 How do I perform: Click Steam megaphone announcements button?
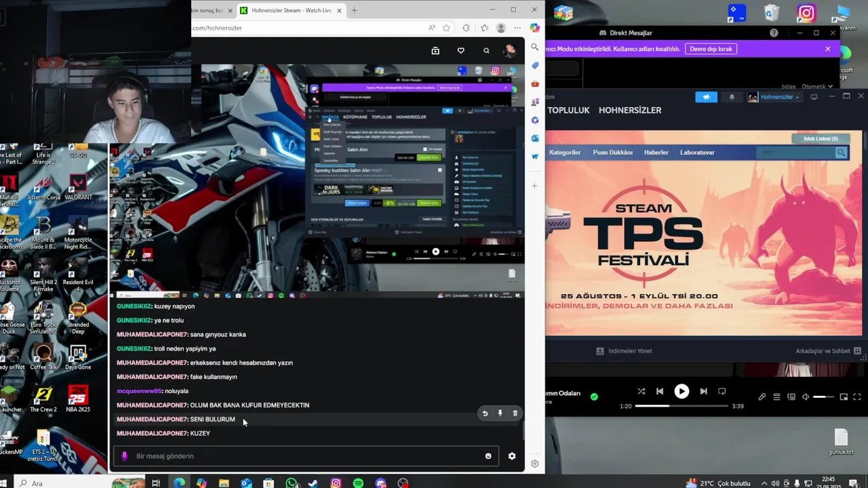pyautogui.click(x=706, y=97)
